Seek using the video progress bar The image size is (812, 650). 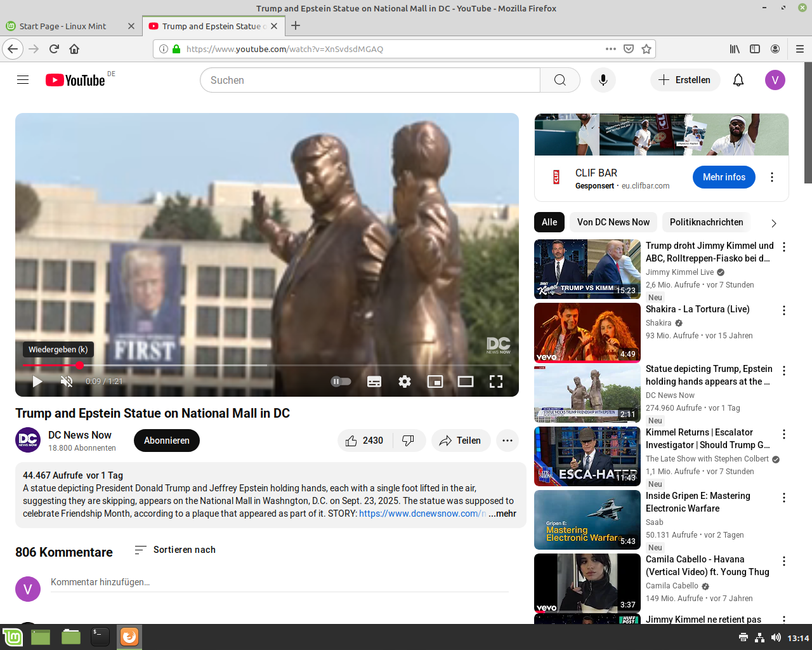(267, 365)
